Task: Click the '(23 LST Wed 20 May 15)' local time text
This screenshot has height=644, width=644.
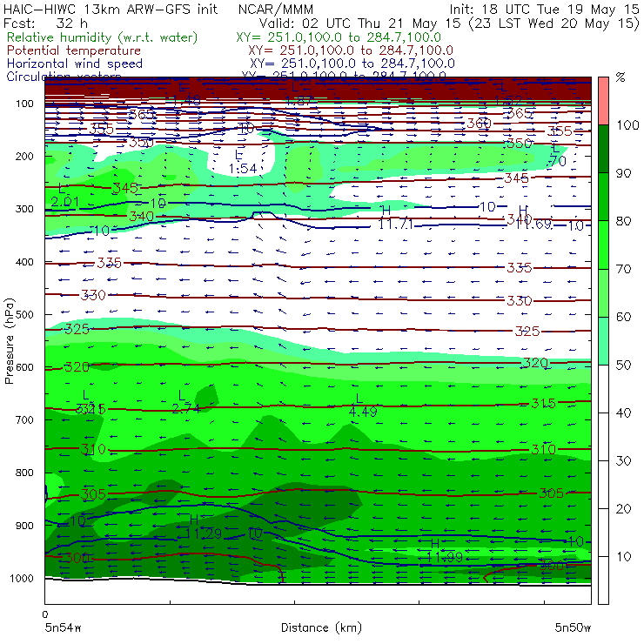Action: point(554,23)
